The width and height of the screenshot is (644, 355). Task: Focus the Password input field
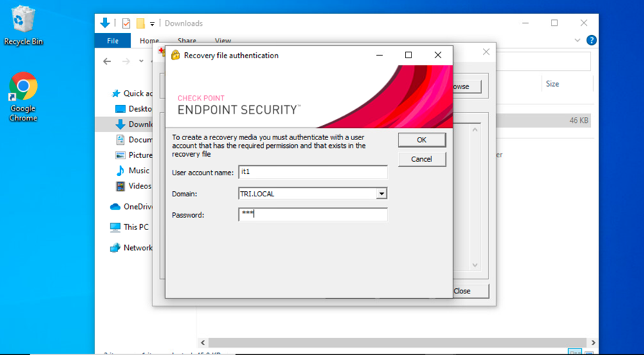click(312, 214)
